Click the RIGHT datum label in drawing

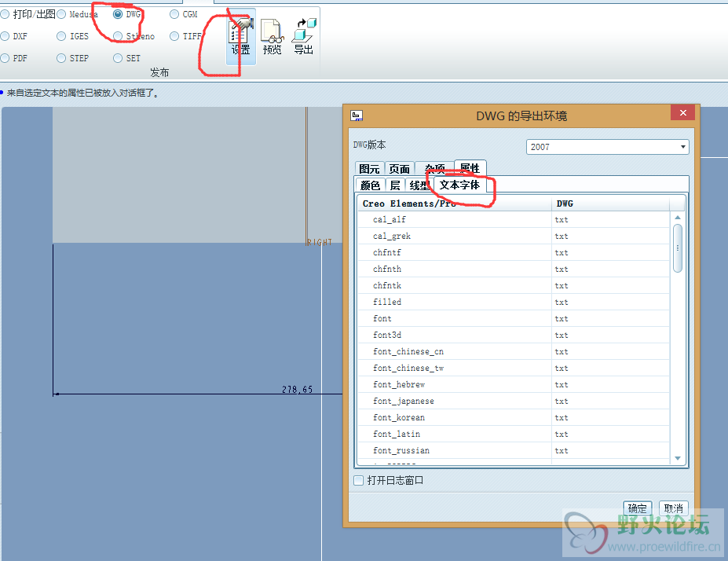pos(320,242)
